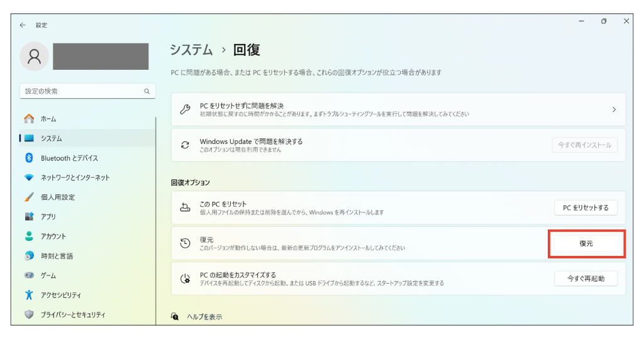
Task: Click the back arrow in the title bar
Action: point(23,25)
